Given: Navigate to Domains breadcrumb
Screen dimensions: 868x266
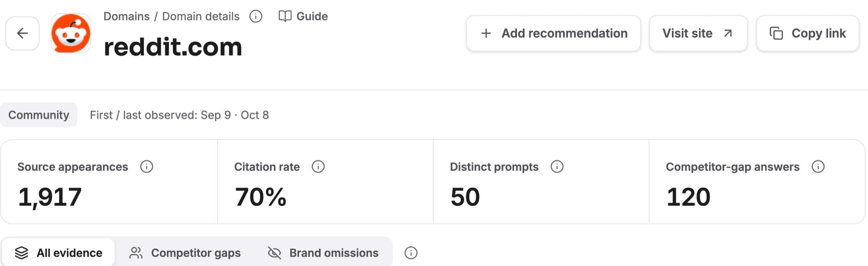Looking at the screenshot, I should click(x=126, y=16).
